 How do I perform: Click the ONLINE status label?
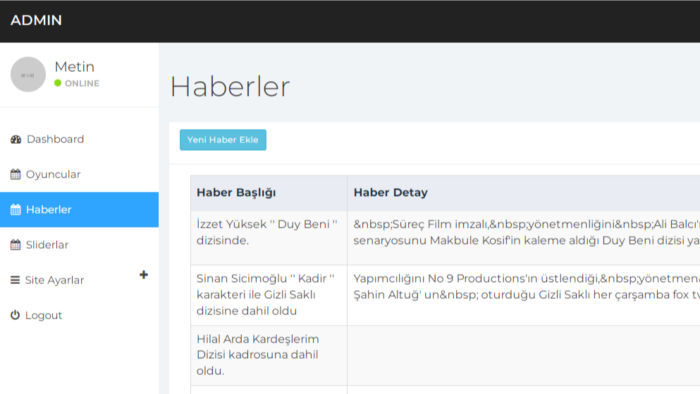[82, 83]
